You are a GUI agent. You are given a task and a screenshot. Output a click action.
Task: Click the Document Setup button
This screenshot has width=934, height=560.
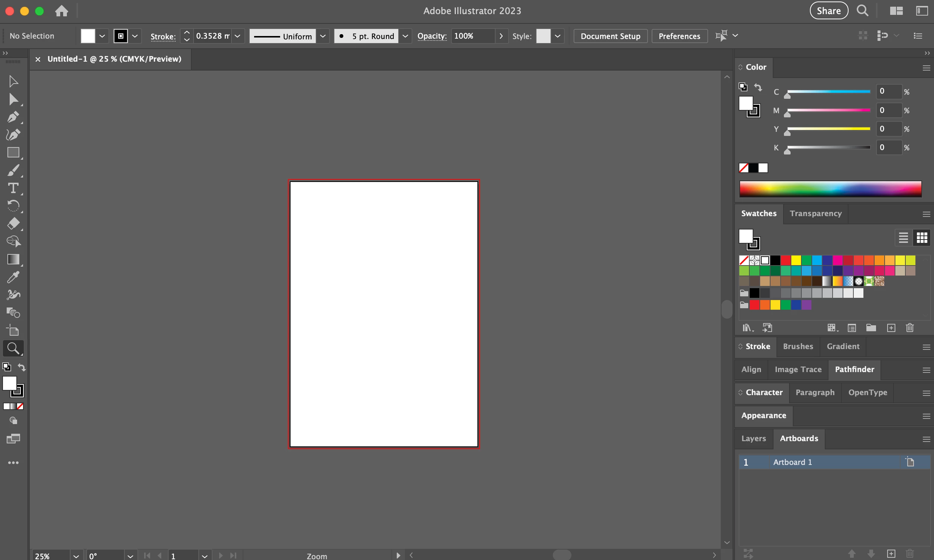click(x=610, y=36)
